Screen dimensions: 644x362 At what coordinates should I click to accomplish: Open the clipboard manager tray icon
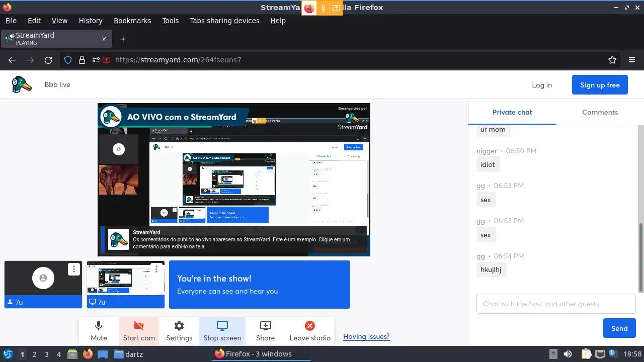point(586,354)
